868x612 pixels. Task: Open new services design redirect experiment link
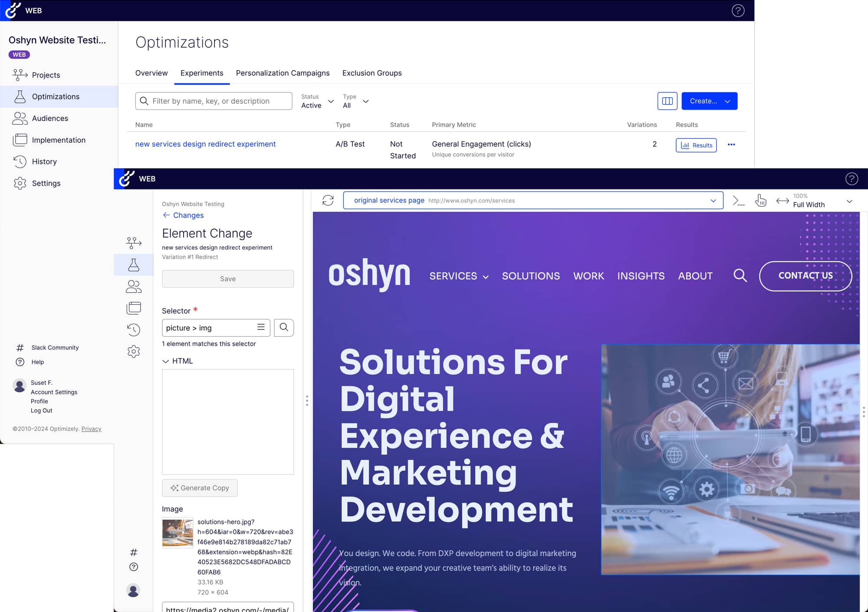(x=205, y=144)
